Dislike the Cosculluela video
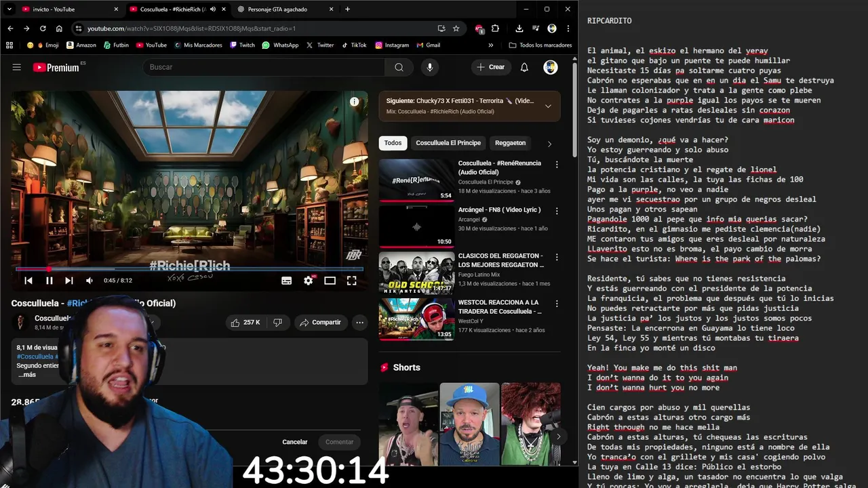The image size is (868, 488). [x=277, y=323]
